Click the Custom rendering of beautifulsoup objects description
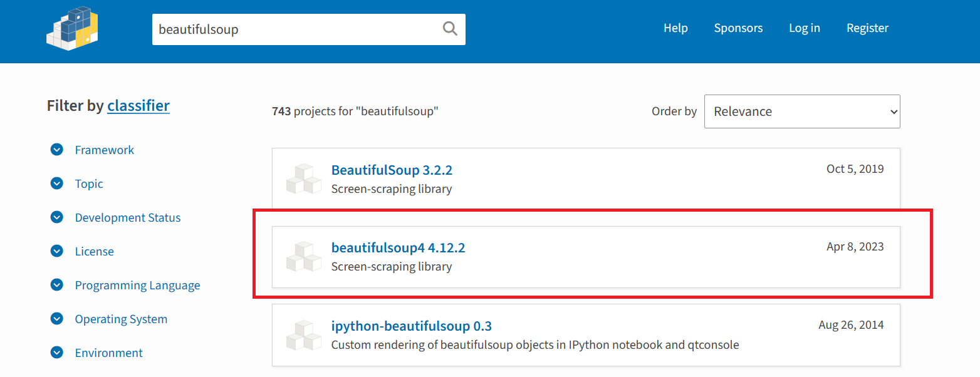The height and width of the screenshot is (377, 980). coord(535,344)
